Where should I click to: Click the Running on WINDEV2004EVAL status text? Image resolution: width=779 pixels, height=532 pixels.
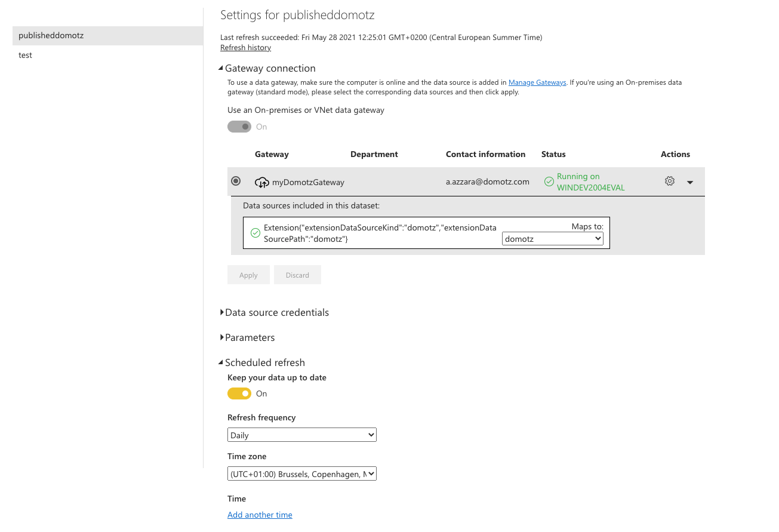click(591, 182)
